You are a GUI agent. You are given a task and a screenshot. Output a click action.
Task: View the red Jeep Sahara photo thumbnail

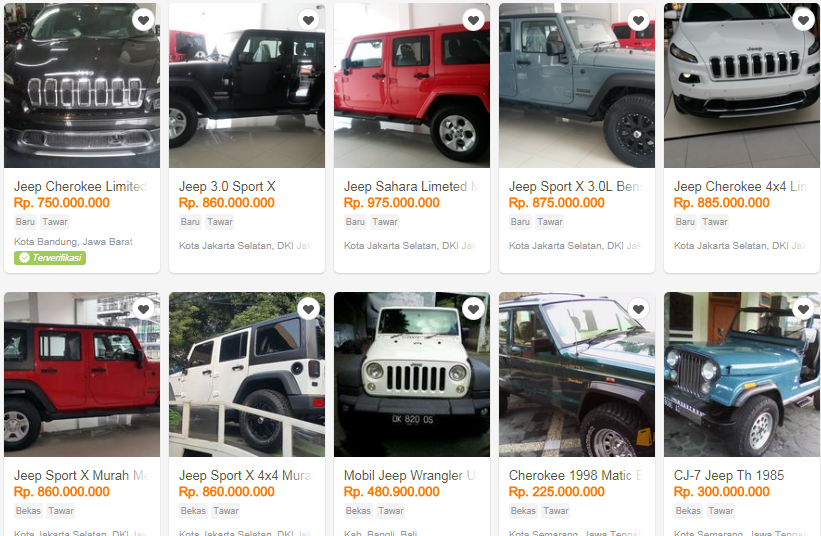click(412, 85)
